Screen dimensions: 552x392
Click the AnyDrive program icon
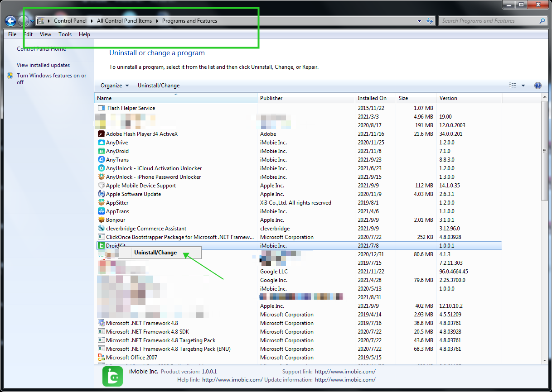tap(102, 143)
